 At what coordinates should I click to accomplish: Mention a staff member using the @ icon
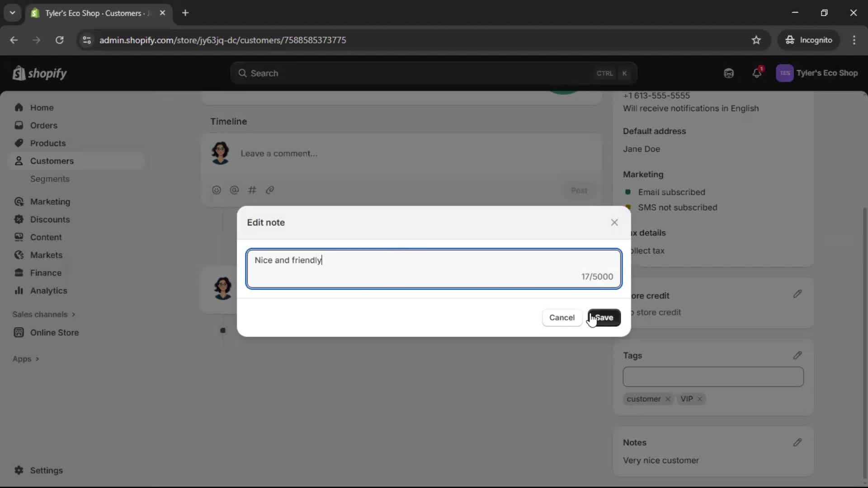[234, 190]
